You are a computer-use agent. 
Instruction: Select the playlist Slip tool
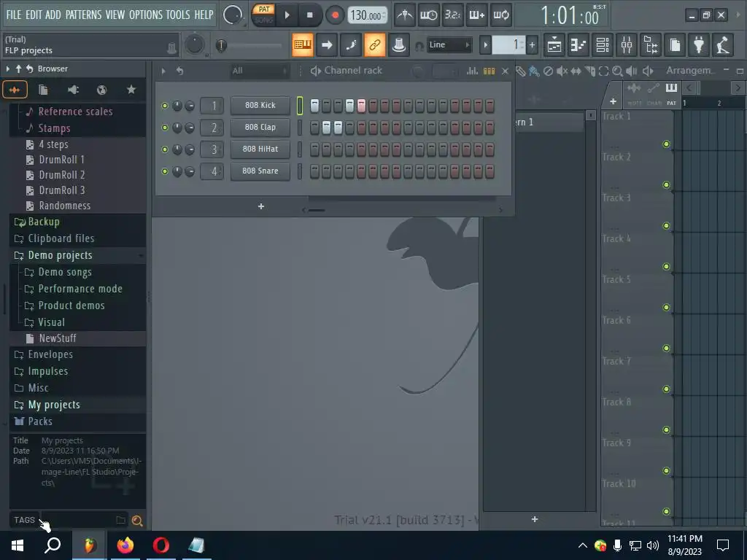[x=576, y=71]
